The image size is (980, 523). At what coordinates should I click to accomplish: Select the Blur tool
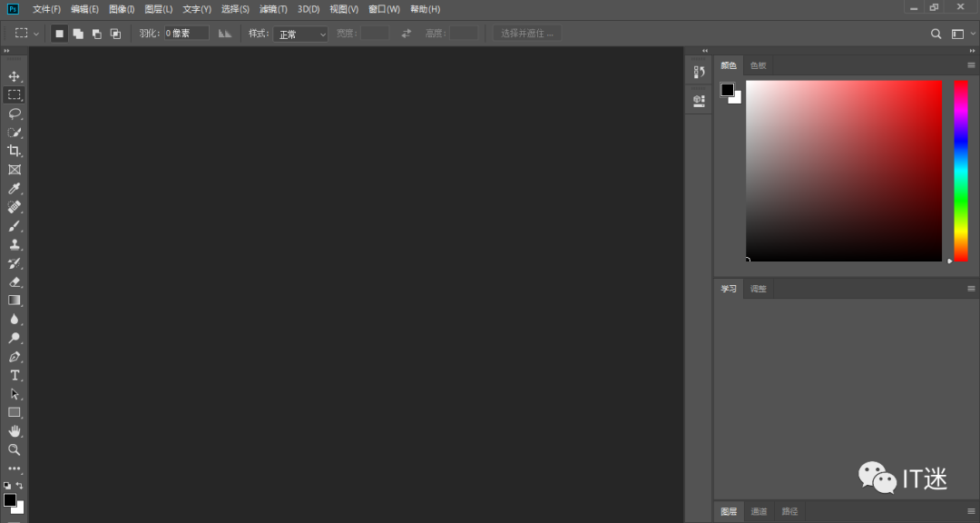coord(14,319)
